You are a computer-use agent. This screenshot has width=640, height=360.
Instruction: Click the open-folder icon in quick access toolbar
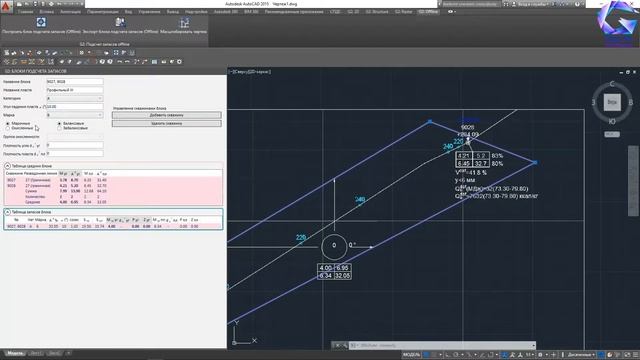(x=27, y=4)
